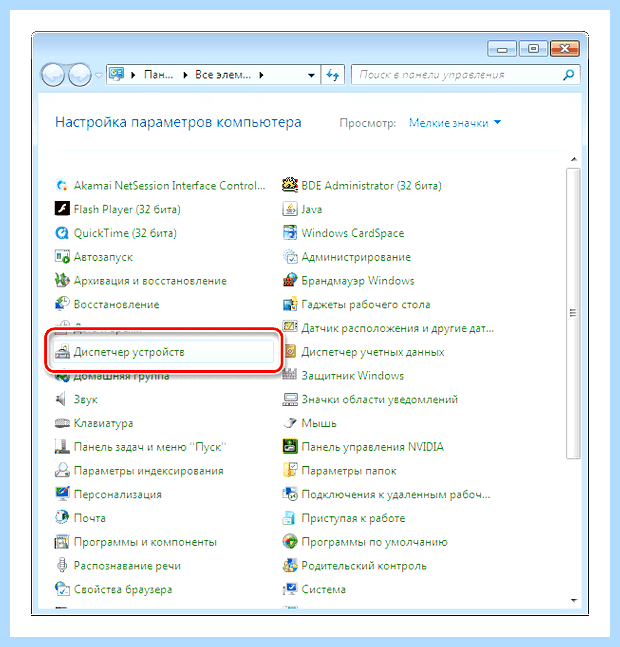Click the Flash Player icon

click(x=62, y=209)
